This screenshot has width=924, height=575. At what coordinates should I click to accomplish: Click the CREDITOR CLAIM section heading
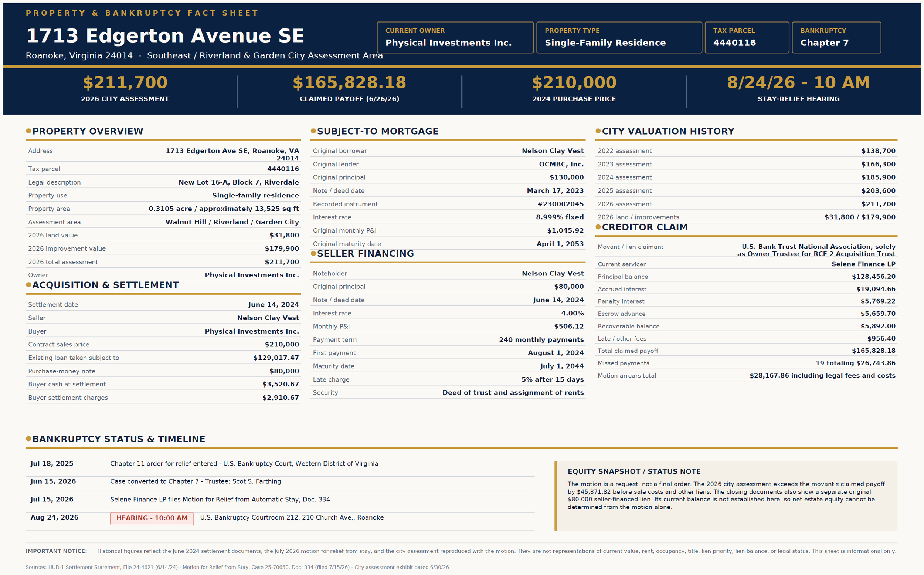click(645, 227)
